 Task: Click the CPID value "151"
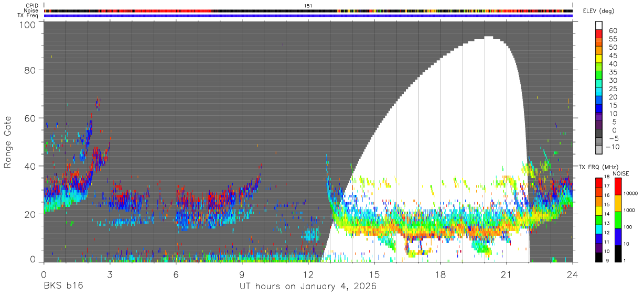(308, 6)
